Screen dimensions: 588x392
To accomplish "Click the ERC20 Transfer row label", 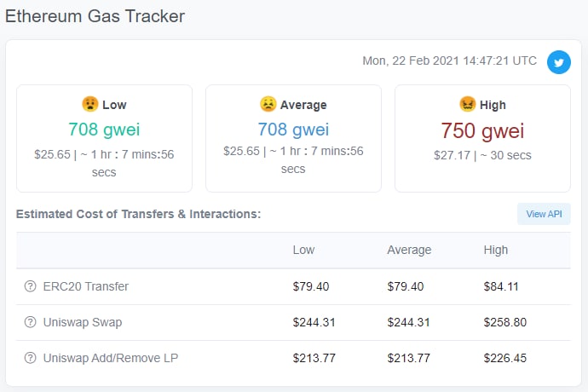I will click(x=86, y=286).
